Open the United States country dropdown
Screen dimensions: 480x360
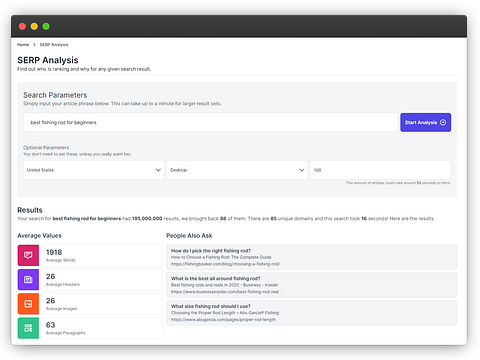[94, 170]
